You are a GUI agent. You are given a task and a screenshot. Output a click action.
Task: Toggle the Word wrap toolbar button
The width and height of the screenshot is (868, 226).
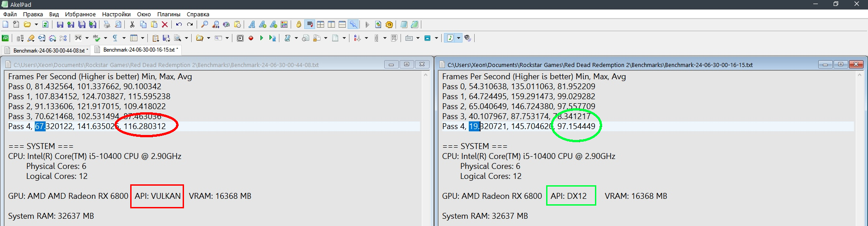tap(310, 25)
